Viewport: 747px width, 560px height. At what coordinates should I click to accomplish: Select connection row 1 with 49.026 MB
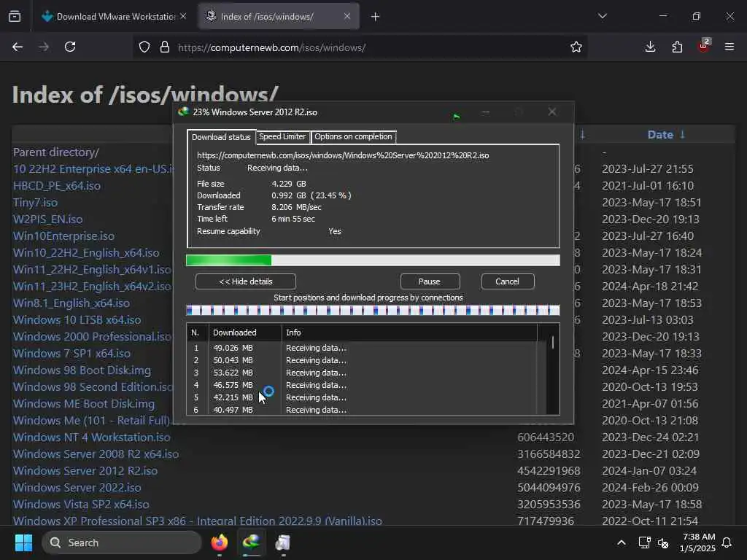click(362, 348)
